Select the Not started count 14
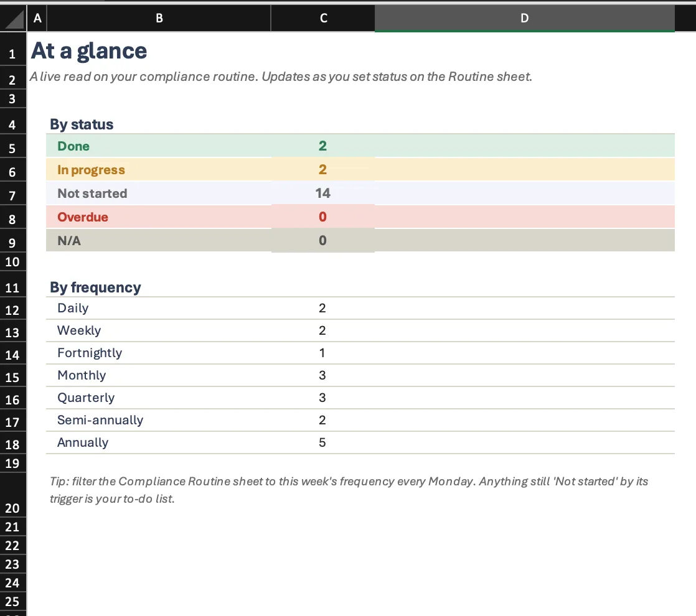 coord(322,193)
